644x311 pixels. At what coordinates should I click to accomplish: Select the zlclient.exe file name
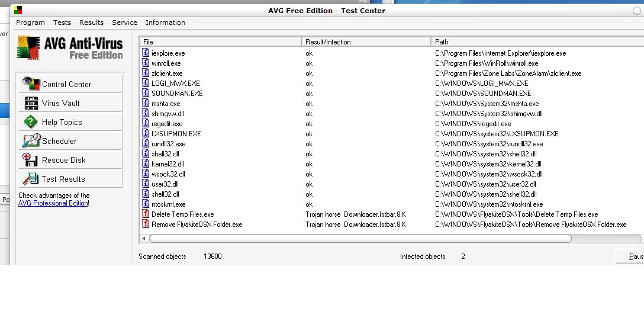click(167, 73)
